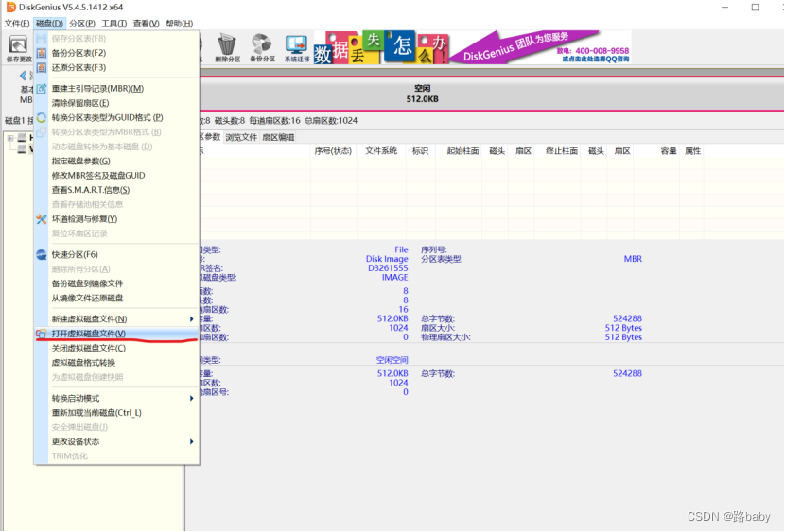Click the 空闲空间 type value

(x=392, y=360)
